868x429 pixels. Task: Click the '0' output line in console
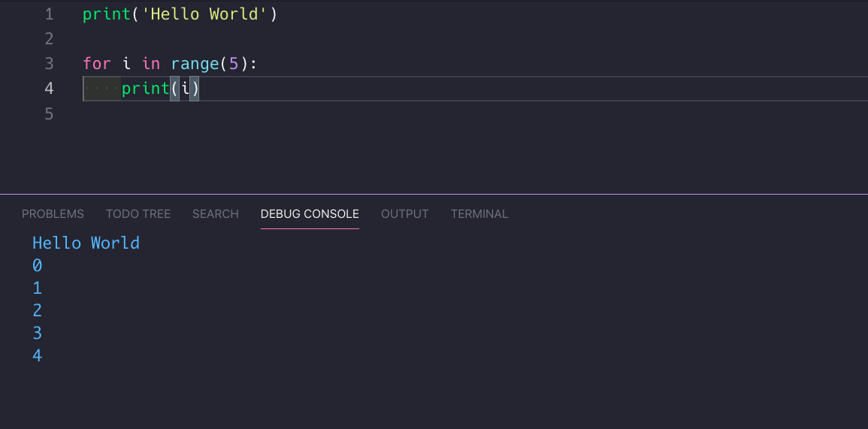tap(38, 265)
